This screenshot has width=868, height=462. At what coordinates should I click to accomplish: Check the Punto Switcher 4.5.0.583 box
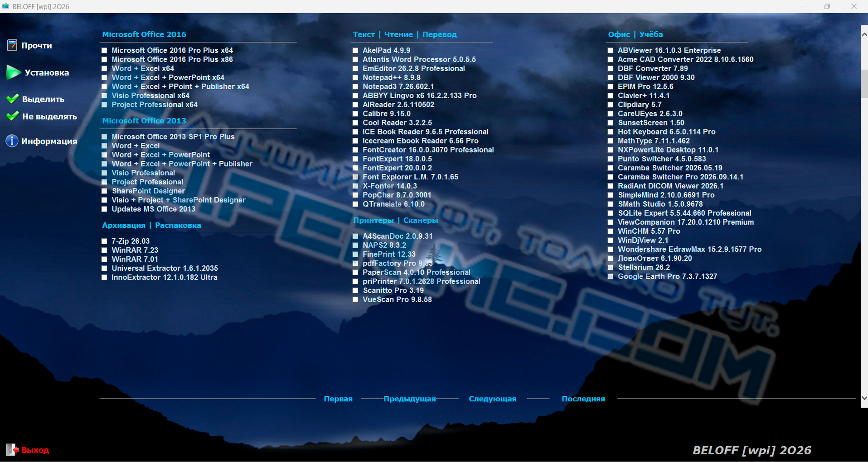pos(611,159)
